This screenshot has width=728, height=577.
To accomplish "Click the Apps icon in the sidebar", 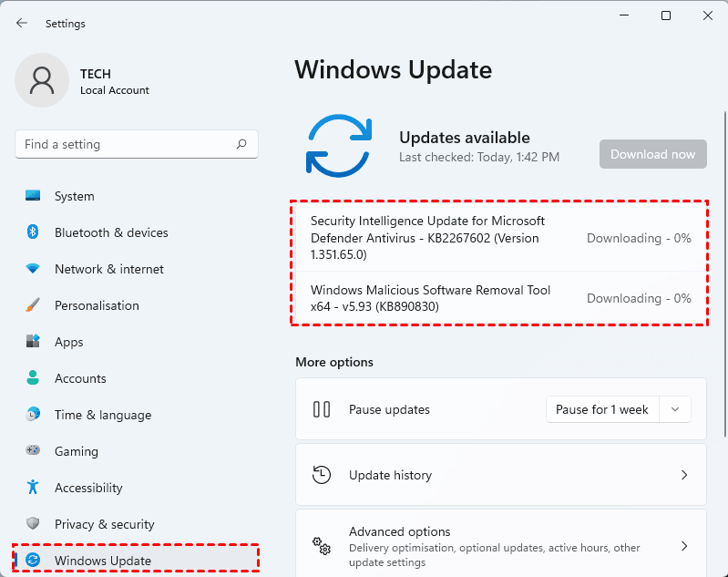I will 33,342.
